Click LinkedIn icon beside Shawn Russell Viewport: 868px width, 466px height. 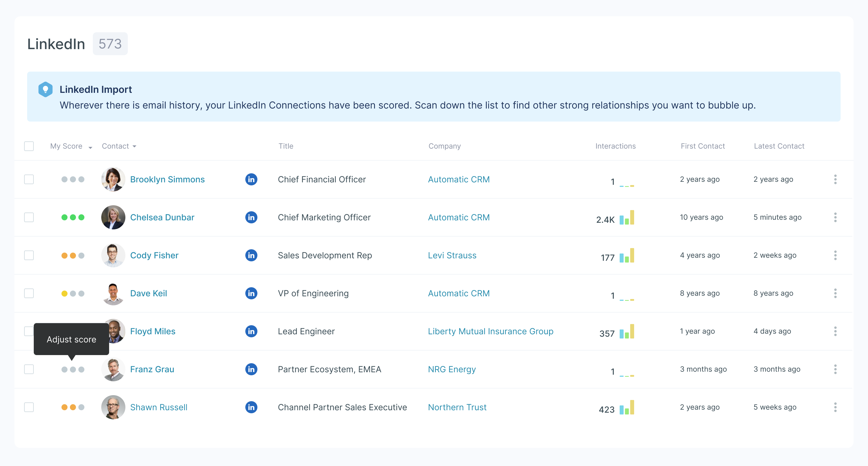click(251, 407)
